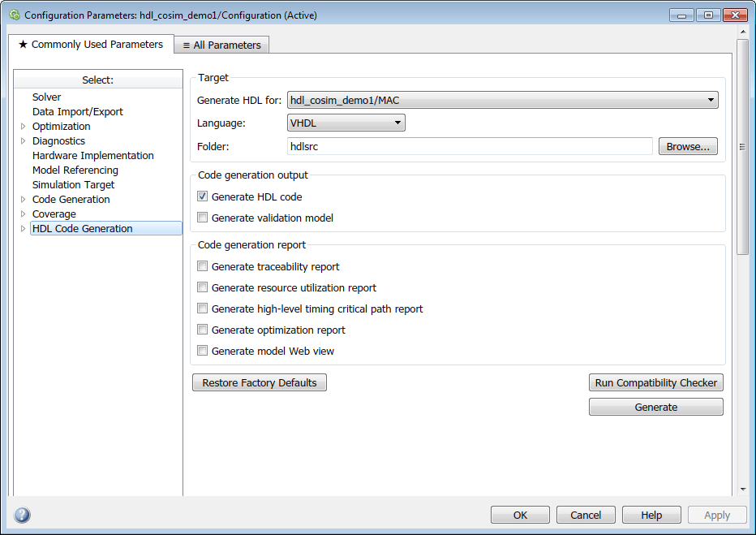Viewport: 756px width, 535px height.
Task: Click the Folder text field containing hdlsrc
Action: (470, 146)
